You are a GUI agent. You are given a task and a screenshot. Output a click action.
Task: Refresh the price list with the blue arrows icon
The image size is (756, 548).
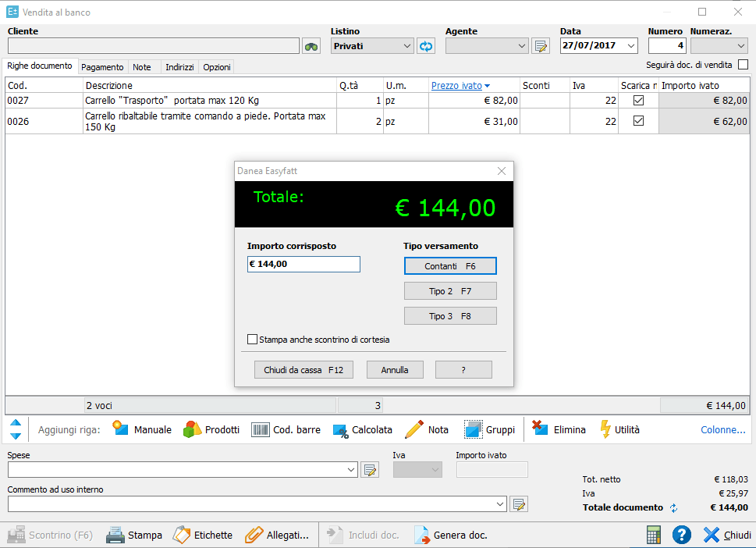426,45
